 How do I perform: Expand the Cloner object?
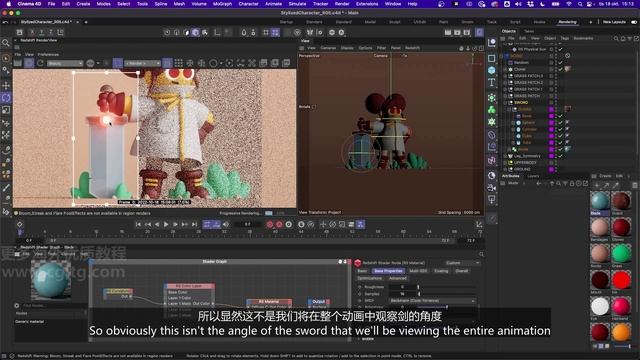click(x=505, y=69)
